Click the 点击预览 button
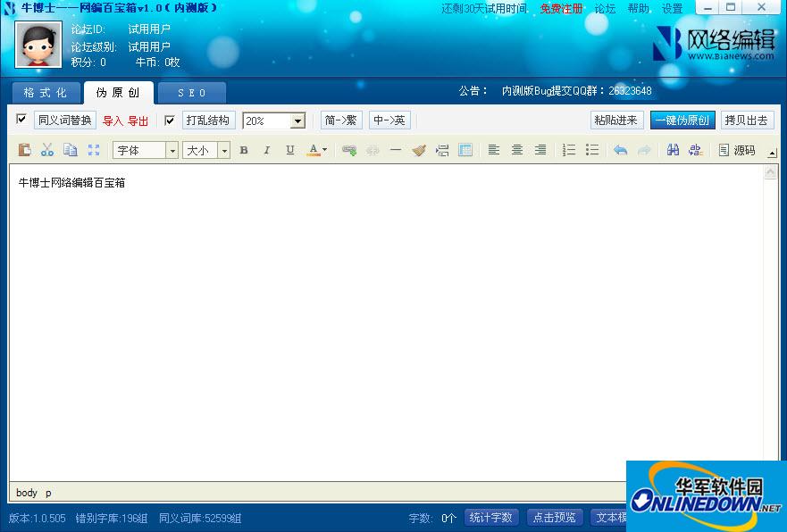The width and height of the screenshot is (787, 532). coord(555,517)
